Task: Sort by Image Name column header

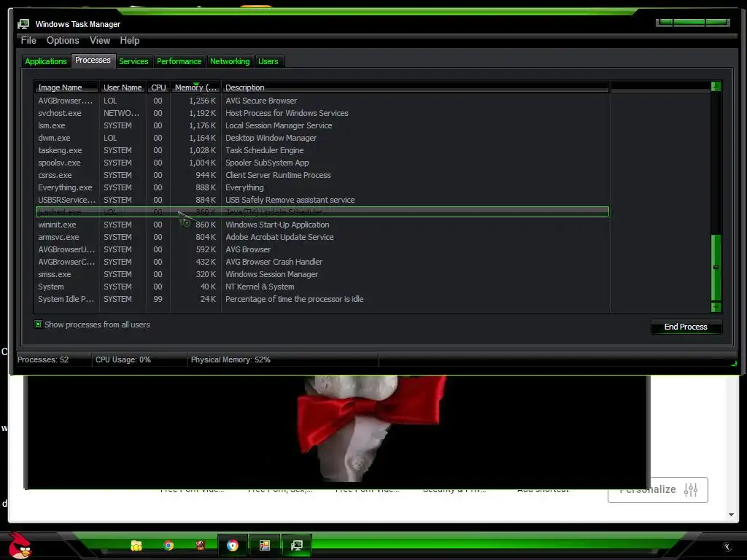Action: (x=66, y=87)
